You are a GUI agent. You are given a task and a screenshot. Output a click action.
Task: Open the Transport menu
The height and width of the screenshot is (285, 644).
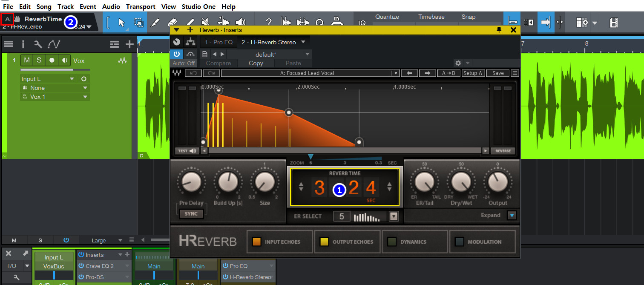click(141, 7)
